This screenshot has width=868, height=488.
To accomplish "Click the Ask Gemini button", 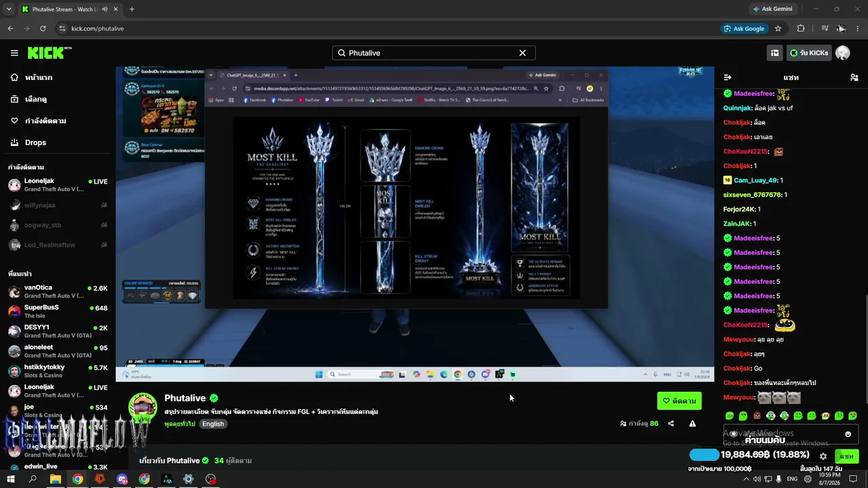I will click(772, 9).
